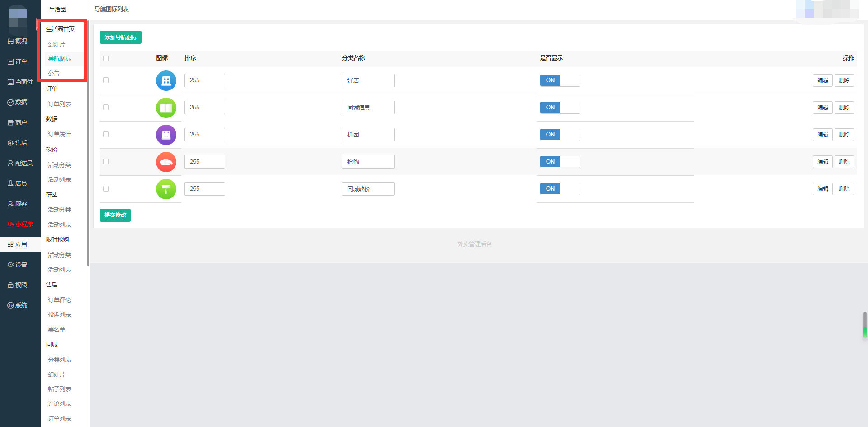Switch to 应用 in the main sidebar
Screen dimensions: 868x427
click(x=18, y=244)
